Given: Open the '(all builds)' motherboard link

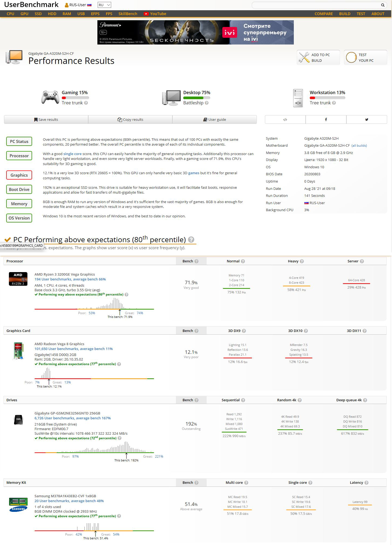Looking at the screenshot, I should (359, 146).
